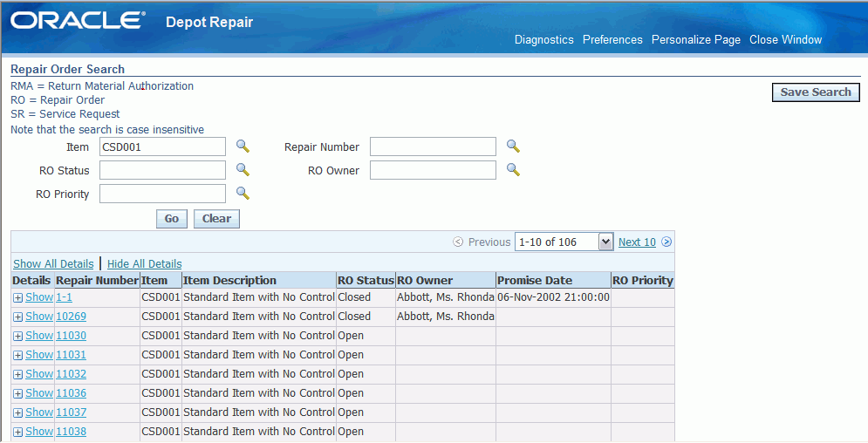Open the Repair Number search magnifier icon
The height and width of the screenshot is (443, 868).
point(513,146)
